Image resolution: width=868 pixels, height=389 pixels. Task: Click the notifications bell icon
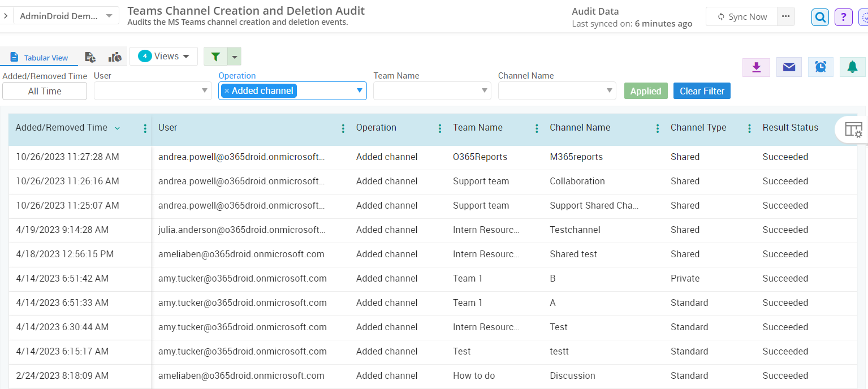pyautogui.click(x=852, y=67)
